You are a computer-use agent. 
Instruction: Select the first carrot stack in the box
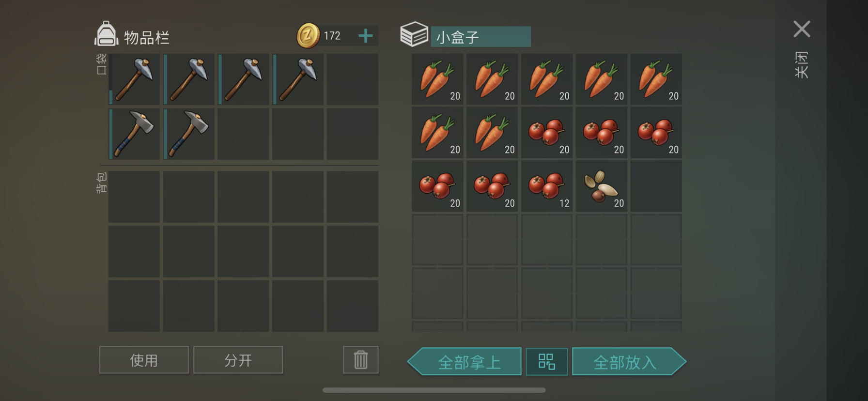click(437, 79)
